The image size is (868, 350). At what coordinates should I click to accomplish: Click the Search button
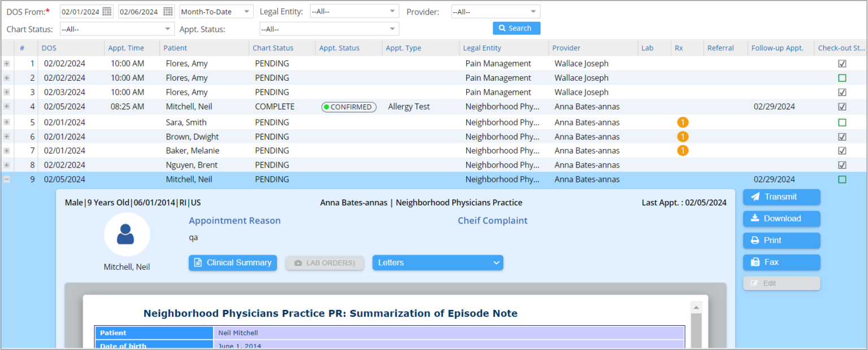coord(516,28)
